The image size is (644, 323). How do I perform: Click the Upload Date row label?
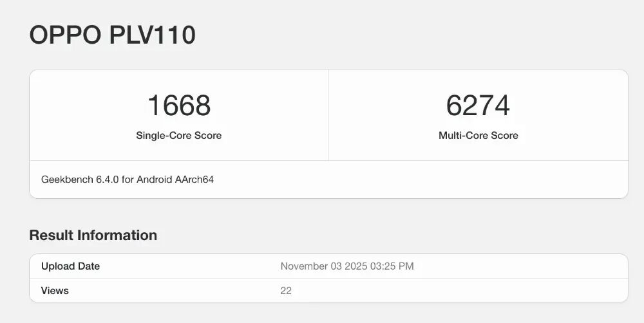70,266
